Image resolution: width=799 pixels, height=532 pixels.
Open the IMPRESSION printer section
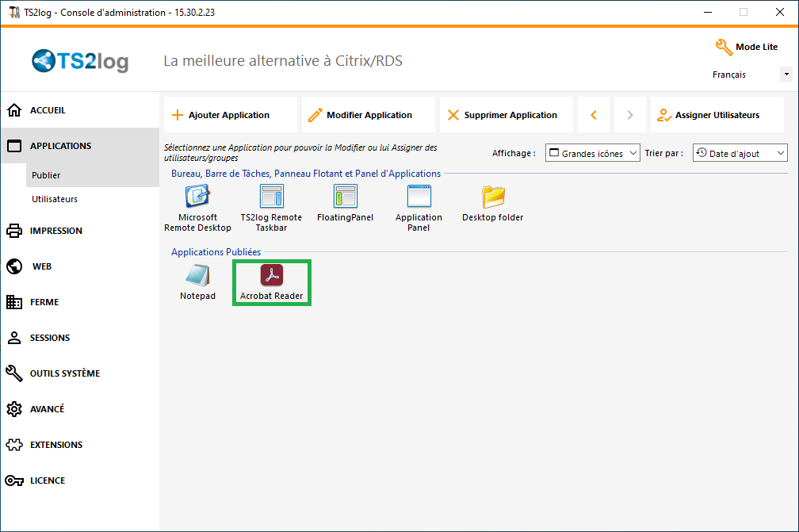pyautogui.click(x=80, y=231)
